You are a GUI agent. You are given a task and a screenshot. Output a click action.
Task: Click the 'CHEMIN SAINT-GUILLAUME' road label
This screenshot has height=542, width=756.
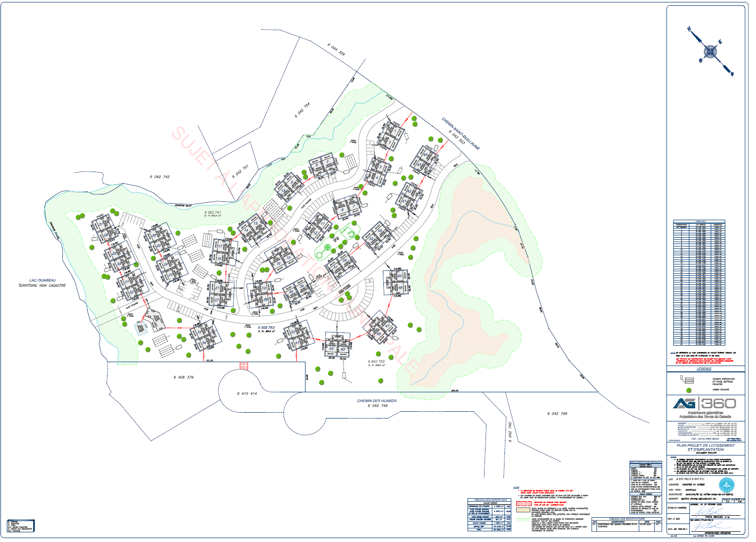click(x=461, y=133)
